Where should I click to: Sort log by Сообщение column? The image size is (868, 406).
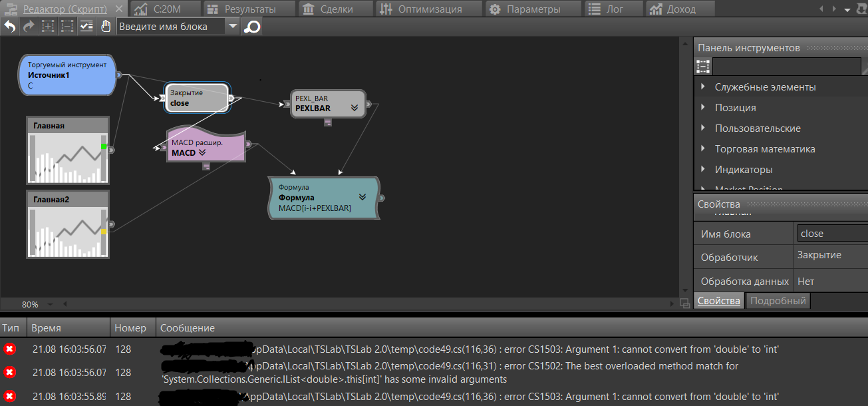[x=511, y=327]
